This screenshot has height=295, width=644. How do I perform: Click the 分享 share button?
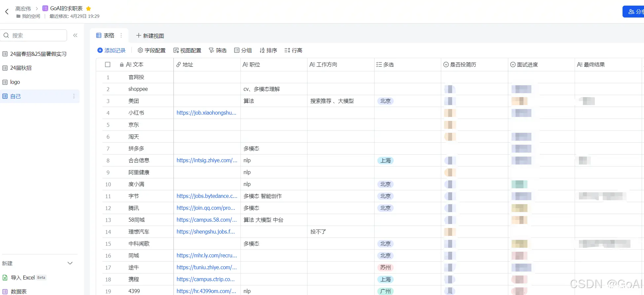633,12
